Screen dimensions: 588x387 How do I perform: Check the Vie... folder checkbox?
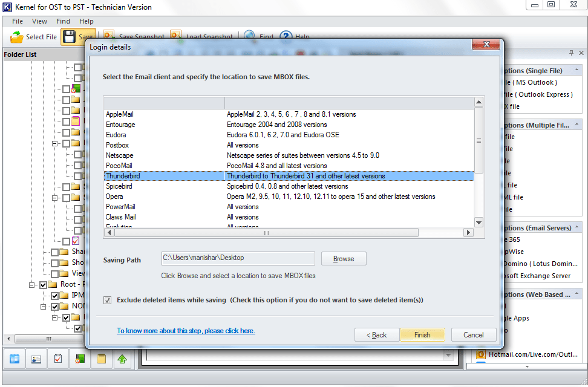click(54, 274)
